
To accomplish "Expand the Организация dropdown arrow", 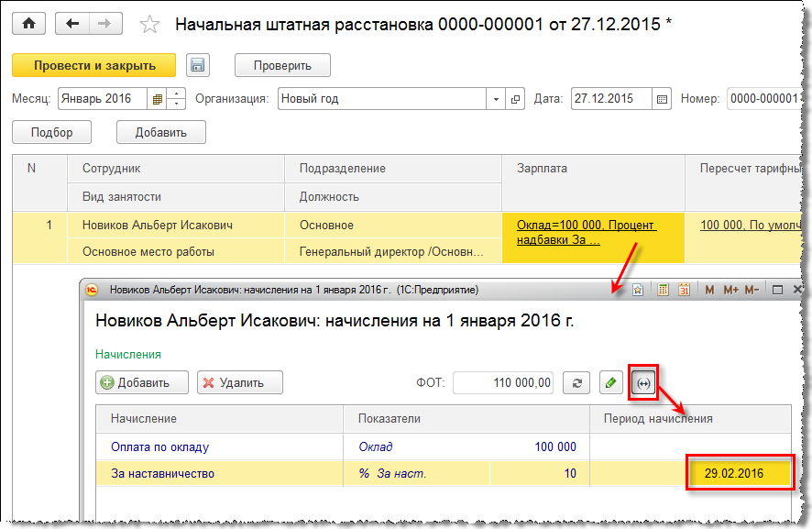I will [497, 99].
